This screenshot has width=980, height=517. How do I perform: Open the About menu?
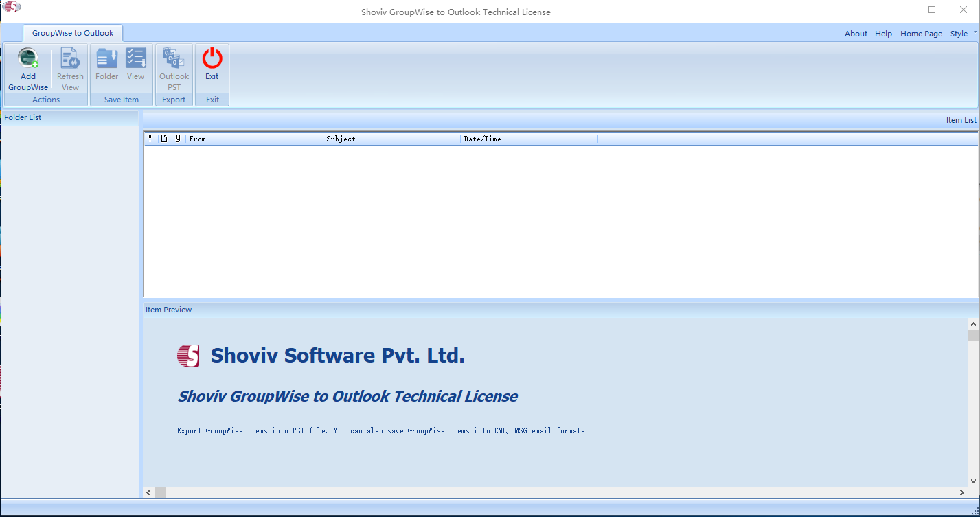[855, 33]
